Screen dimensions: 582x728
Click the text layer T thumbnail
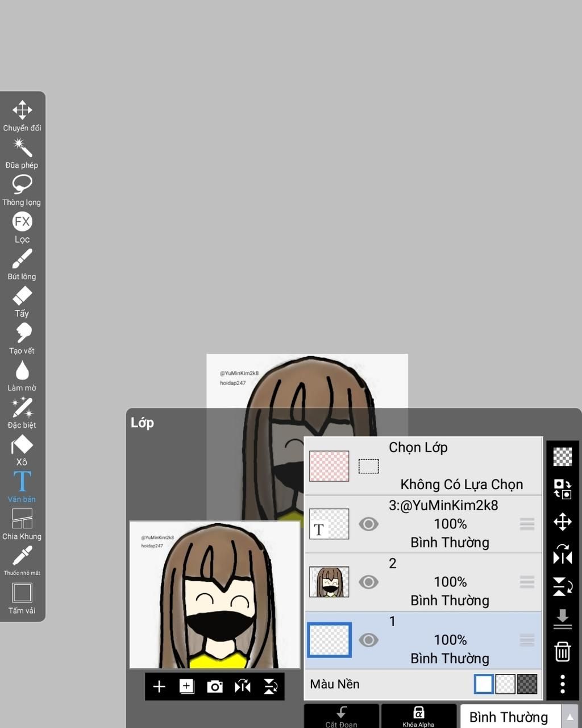[x=329, y=524]
